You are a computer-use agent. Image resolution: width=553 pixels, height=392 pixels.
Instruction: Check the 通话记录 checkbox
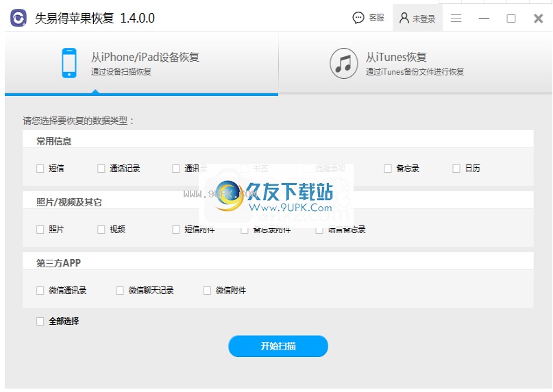101,169
